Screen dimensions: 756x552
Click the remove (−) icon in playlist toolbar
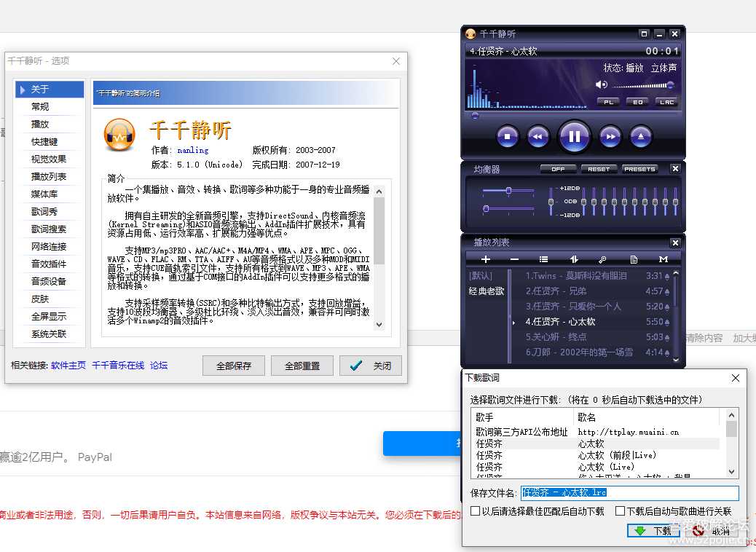point(514,259)
